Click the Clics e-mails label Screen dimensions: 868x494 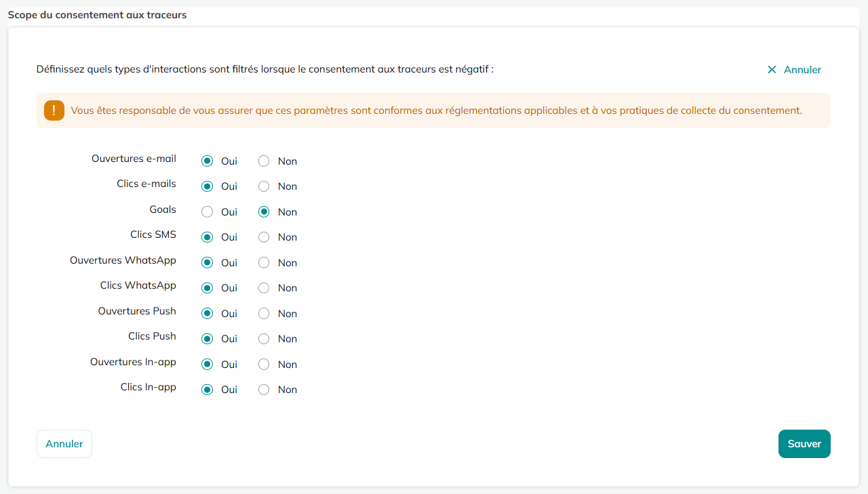(x=146, y=184)
